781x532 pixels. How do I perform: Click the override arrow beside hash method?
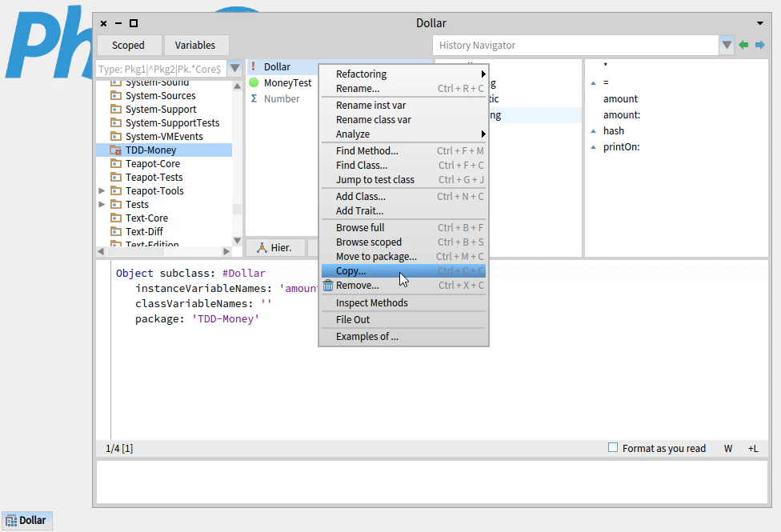click(x=593, y=131)
